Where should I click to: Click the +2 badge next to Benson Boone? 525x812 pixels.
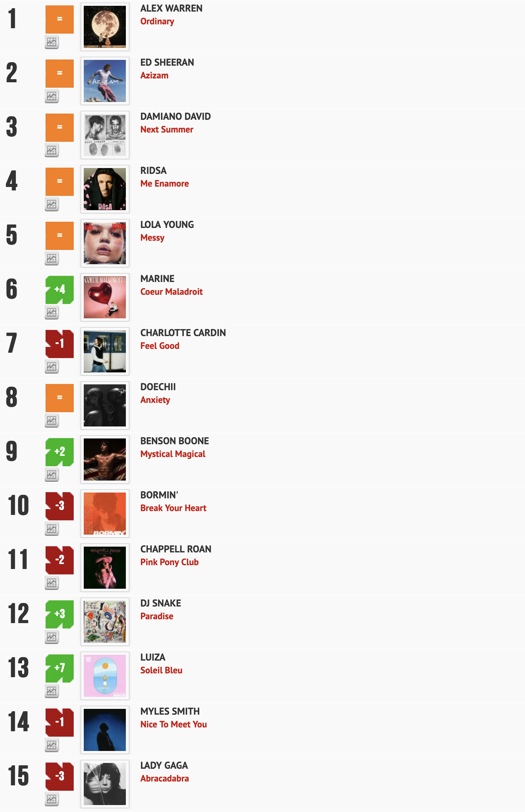59,451
